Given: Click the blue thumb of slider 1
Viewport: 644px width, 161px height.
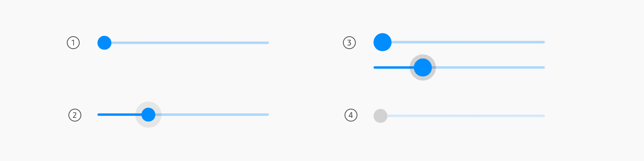Looking at the screenshot, I should 104,43.
